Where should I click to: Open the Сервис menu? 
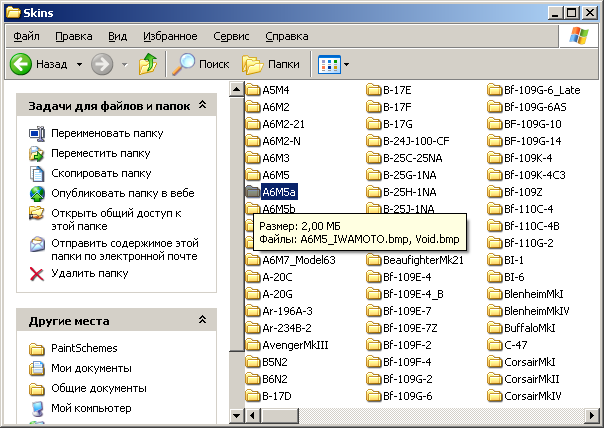pyautogui.click(x=231, y=36)
